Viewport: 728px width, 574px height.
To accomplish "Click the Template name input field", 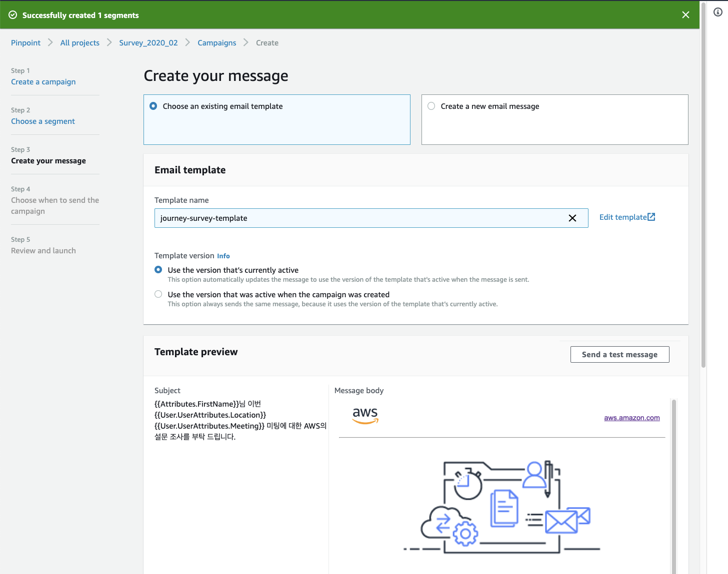I will (371, 218).
